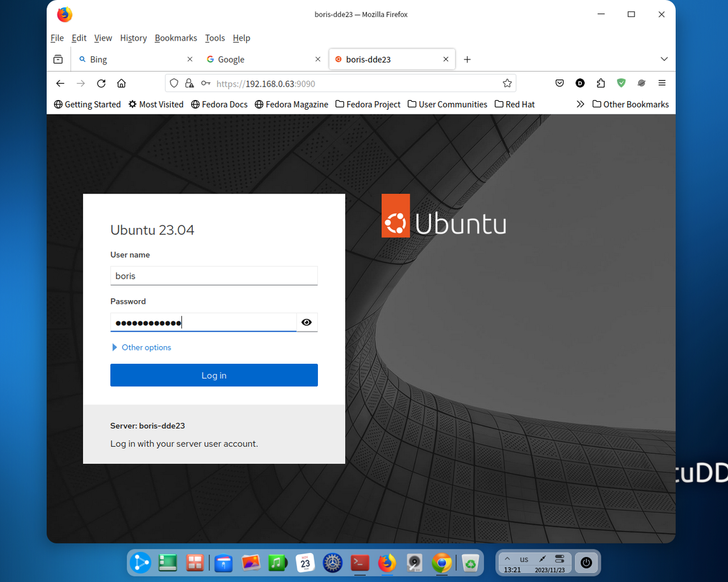
Task: Click the address bar URL 192.168.0.63:9090
Action: [x=266, y=84]
